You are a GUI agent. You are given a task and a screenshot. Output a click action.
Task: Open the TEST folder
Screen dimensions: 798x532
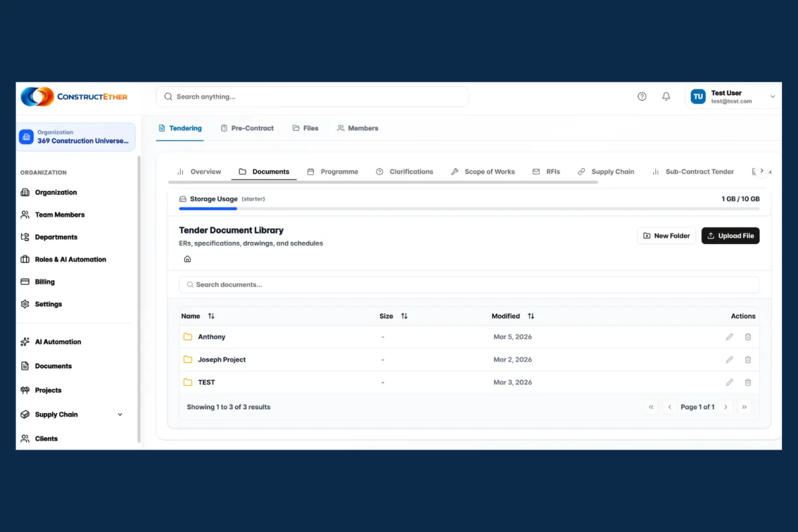206,382
